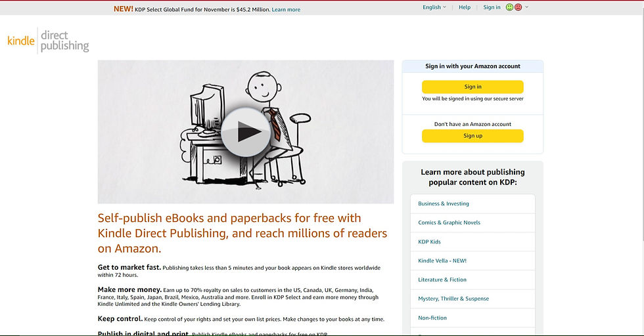Click the stick figure video thumbnail
Image resolution: width=644 pixels, height=336 pixels.
[x=246, y=132]
